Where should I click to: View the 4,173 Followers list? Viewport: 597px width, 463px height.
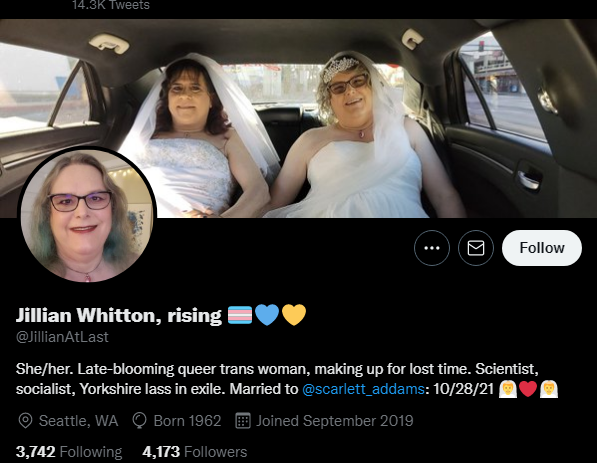pos(195,452)
